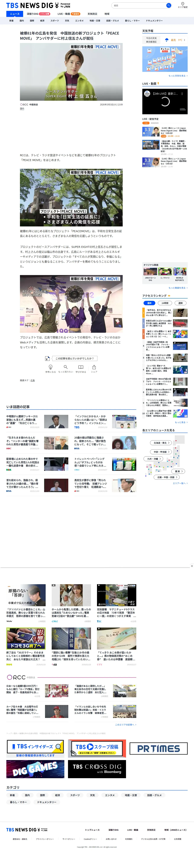This screenshot has width=194, height=868.
Task: Open the スポーツ category in sub navigation
Action: [x=55, y=21]
